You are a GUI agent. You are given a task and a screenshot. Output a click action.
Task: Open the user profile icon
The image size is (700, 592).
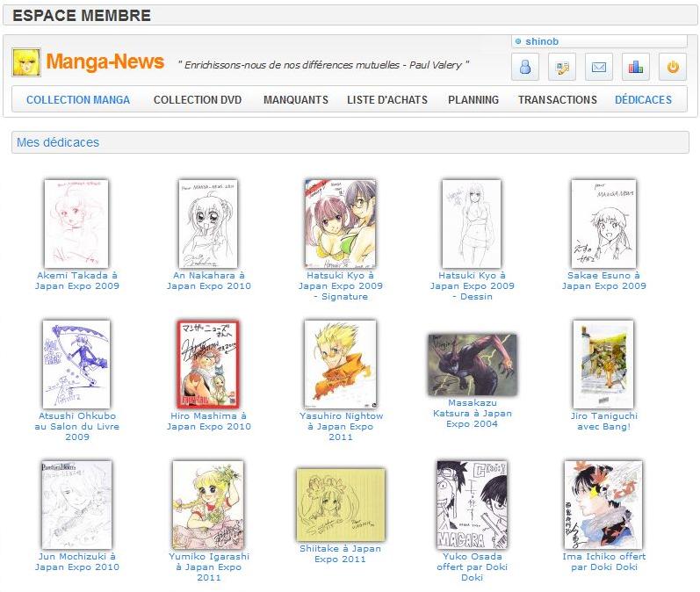pyautogui.click(x=525, y=67)
